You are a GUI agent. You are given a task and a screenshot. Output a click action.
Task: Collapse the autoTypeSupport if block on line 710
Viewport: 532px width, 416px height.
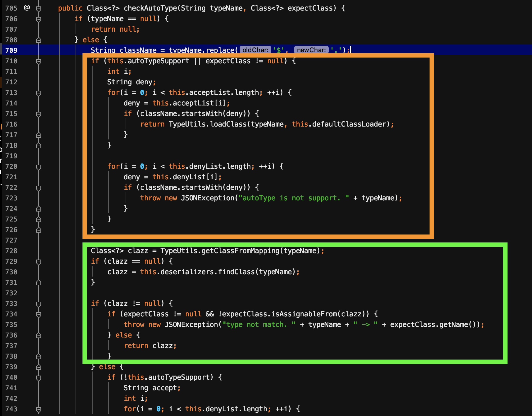point(38,61)
